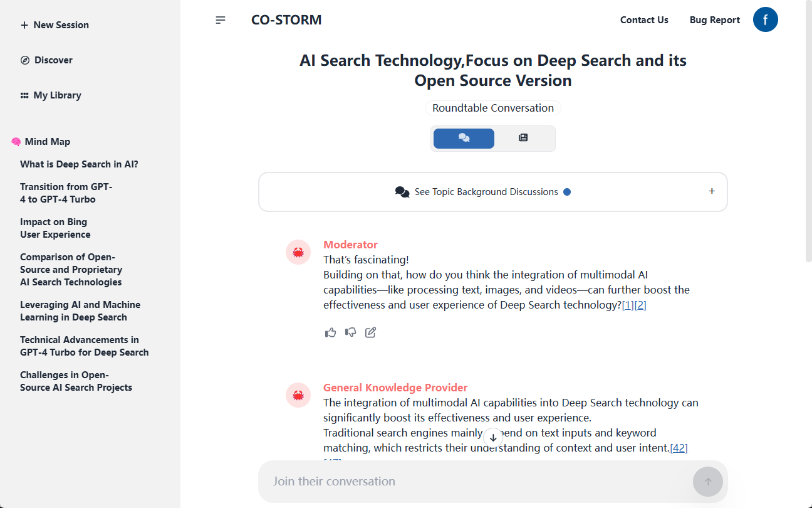Click the page title 'AI Search Technology'
The image size is (812, 508).
493,70
